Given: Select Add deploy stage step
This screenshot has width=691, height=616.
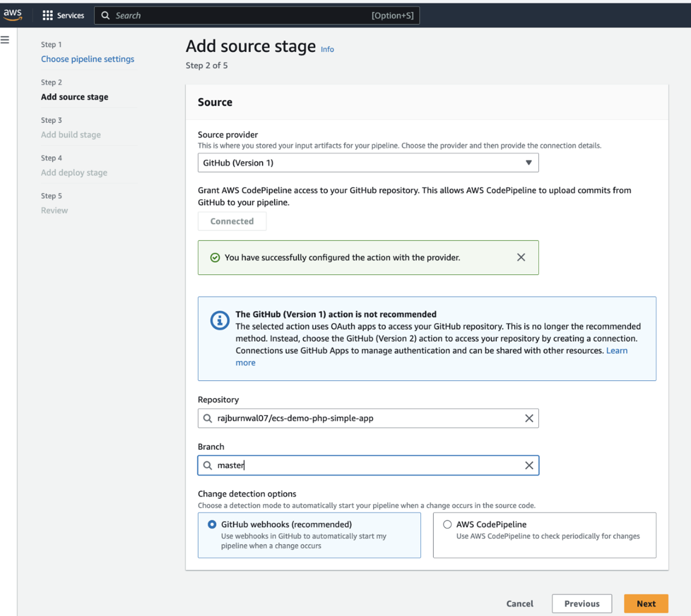Looking at the screenshot, I should pos(74,172).
